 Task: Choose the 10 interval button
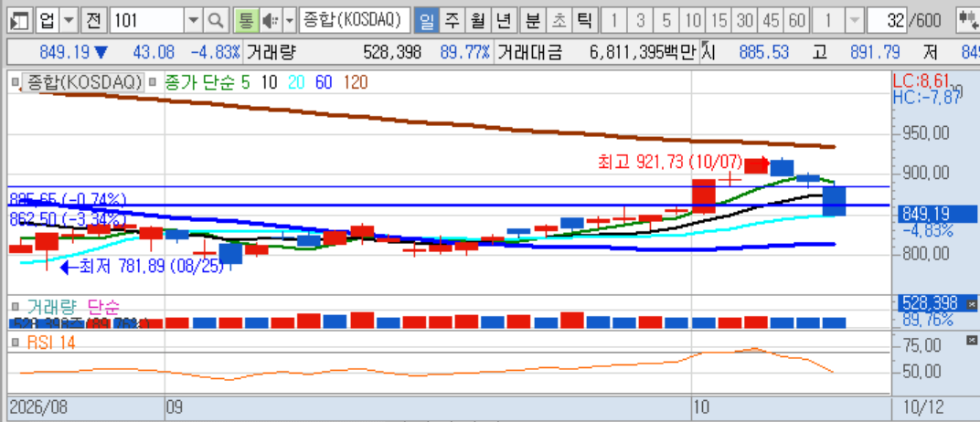[693, 21]
